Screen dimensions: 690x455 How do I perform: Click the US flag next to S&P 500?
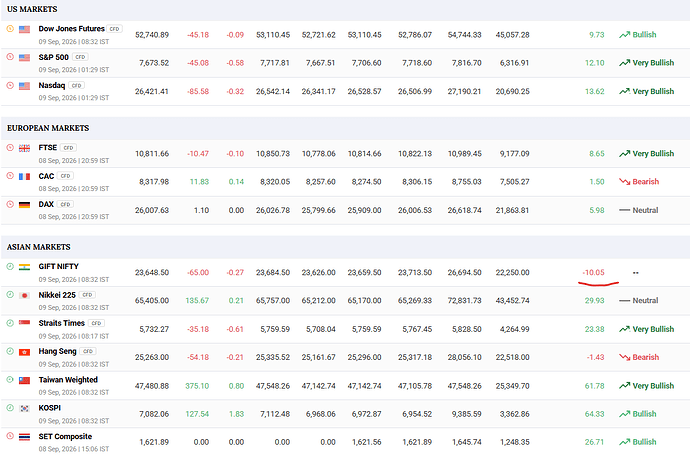click(x=24, y=58)
